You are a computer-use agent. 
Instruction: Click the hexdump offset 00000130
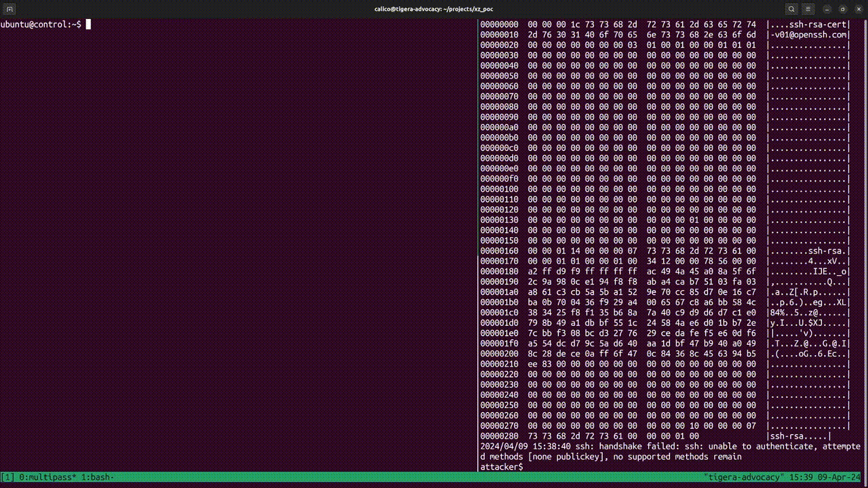coord(499,220)
